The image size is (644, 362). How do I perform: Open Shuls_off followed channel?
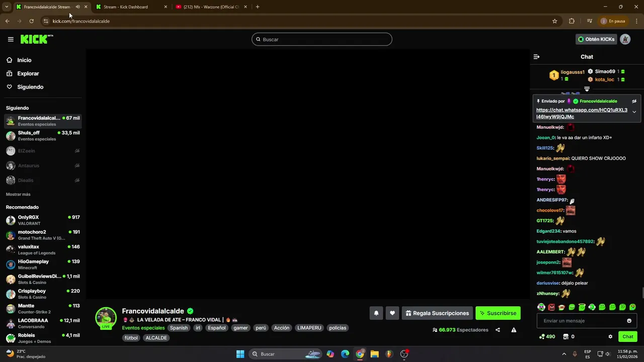coord(43,136)
